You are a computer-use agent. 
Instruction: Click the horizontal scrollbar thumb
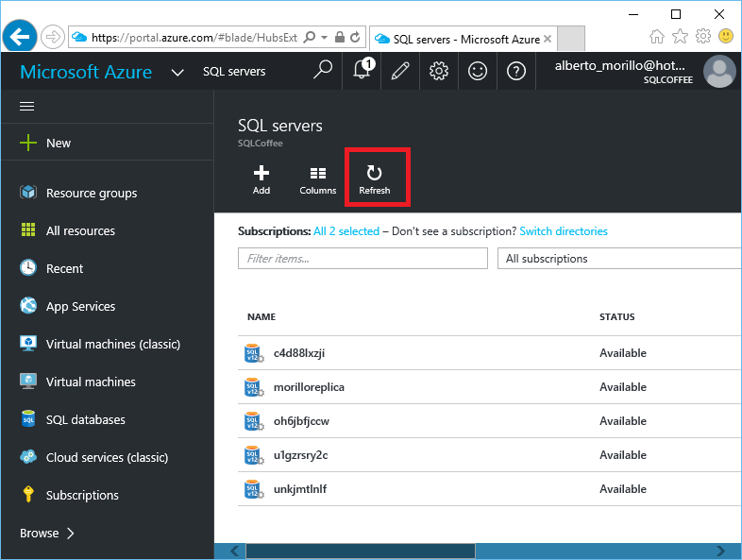(360, 551)
